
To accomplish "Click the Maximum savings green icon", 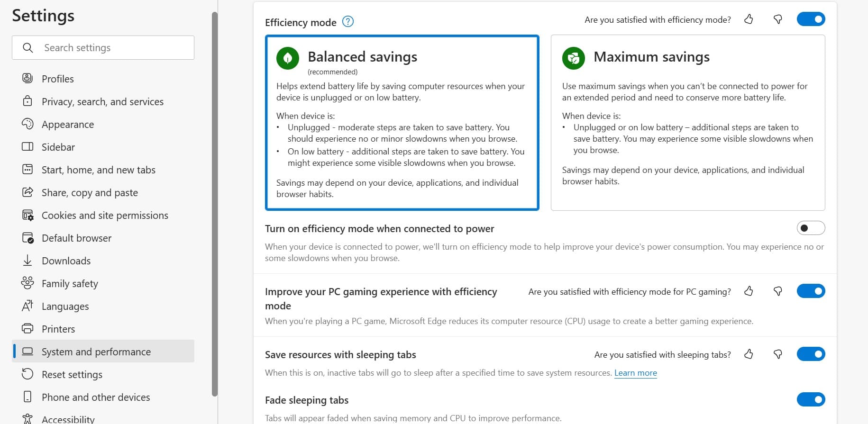I will [574, 58].
